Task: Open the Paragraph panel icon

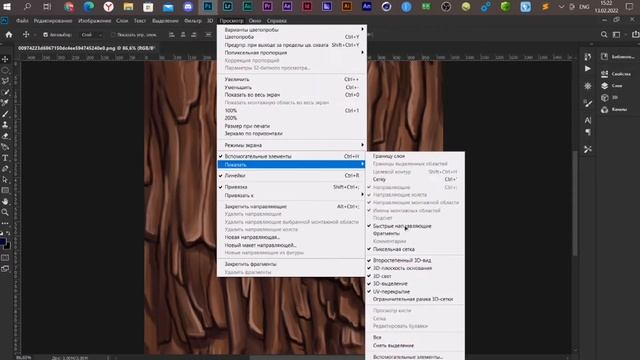Action: [x=588, y=132]
